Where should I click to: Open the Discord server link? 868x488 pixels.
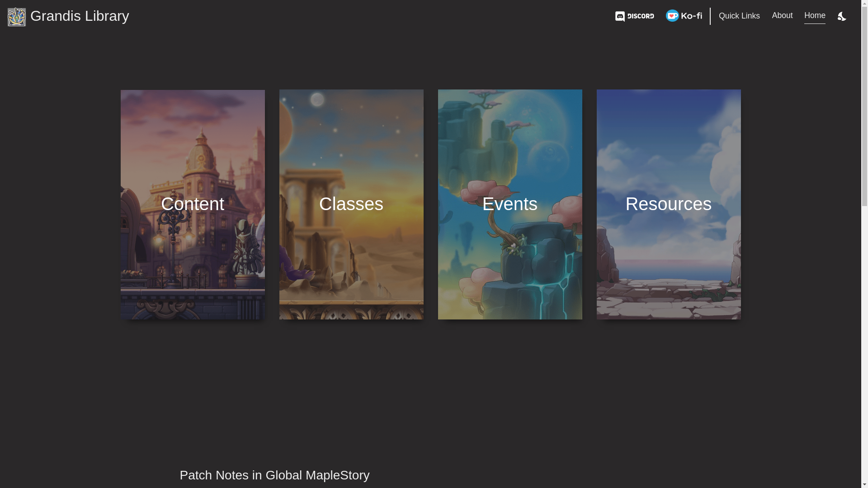click(x=634, y=16)
